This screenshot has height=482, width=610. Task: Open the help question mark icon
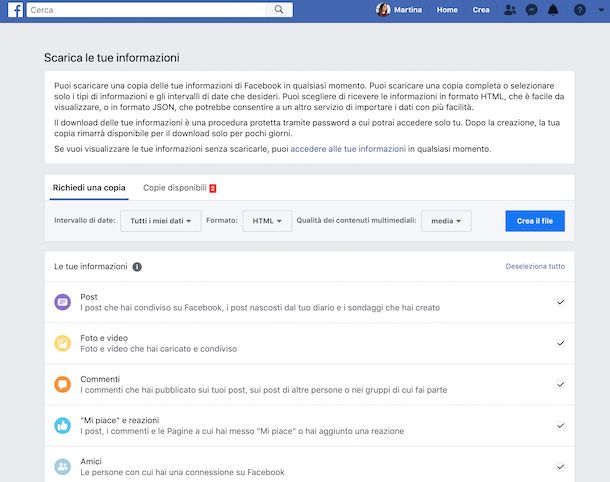pyautogui.click(x=580, y=10)
